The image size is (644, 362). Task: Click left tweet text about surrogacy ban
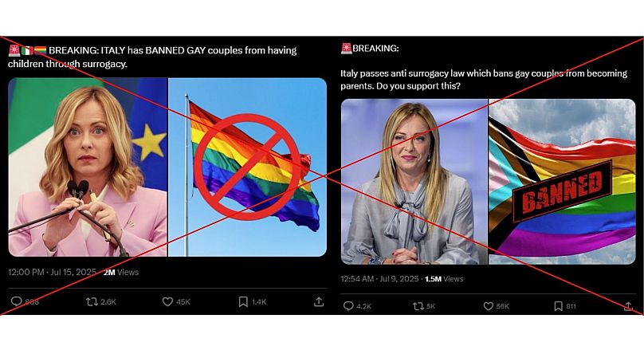pyautogui.click(x=152, y=57)
